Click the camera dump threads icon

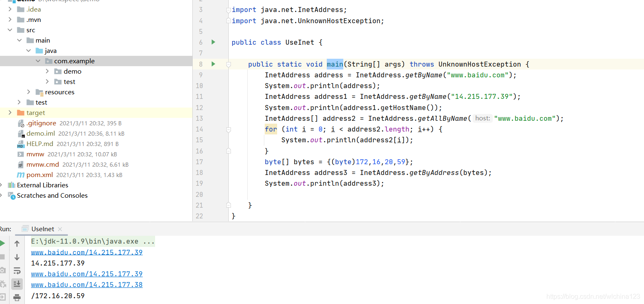click(2, 270)
